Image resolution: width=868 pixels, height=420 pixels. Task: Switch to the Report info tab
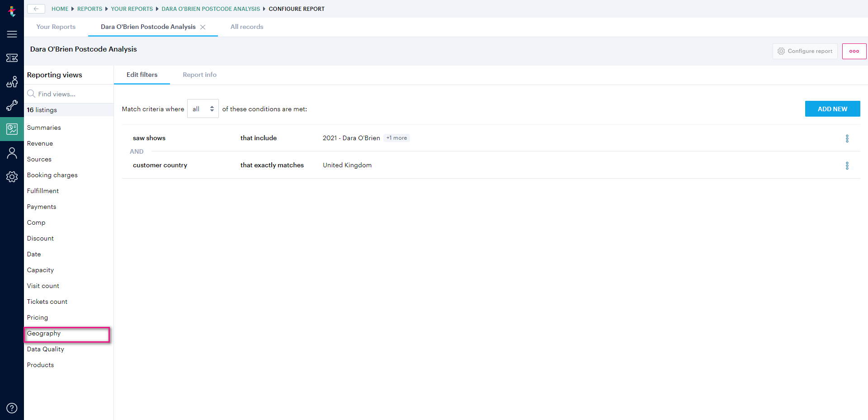[x=199, y=75]
